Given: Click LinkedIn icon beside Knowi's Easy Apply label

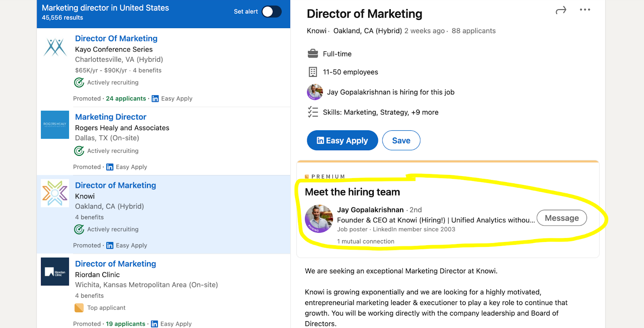Looking at the screenshot, I should coord(110,245).
